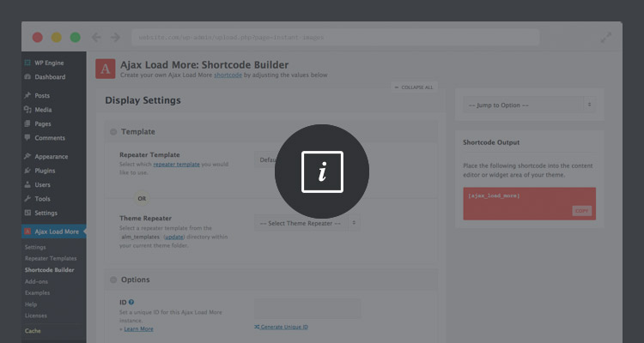The image size is (644, 343).
Task: Click the Posts pin icon
Action: (x=27, y=95)
